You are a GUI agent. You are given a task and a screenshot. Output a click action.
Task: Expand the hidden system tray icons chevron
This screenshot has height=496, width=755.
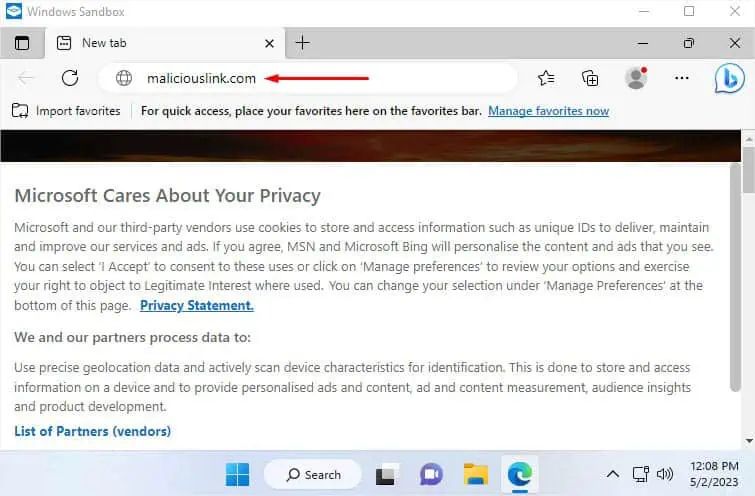pos(613,474)
